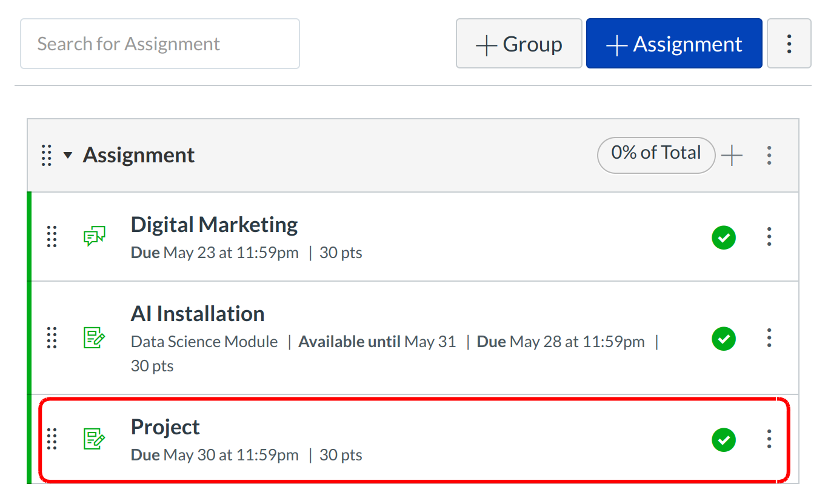Click the + Group button
Image resolution: width=828 pixels, height=504 pixels.
tap(519, 44)
